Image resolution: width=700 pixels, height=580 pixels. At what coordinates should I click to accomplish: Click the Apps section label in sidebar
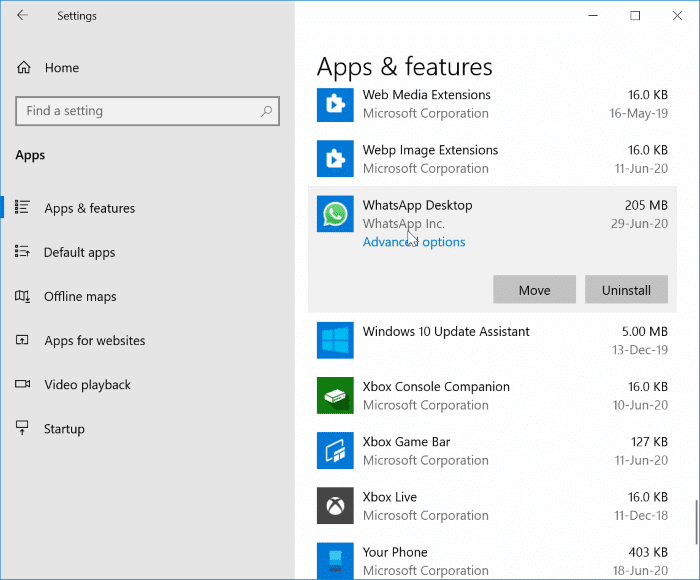30,155
